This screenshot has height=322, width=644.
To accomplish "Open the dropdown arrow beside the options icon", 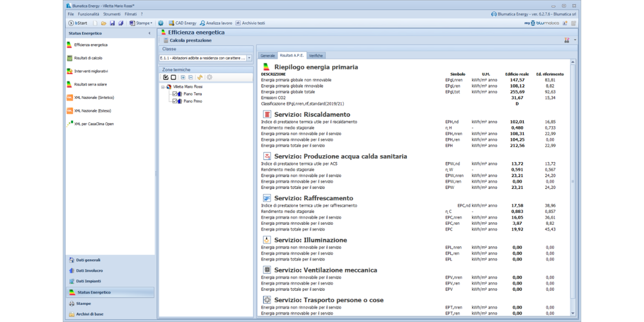I will click(x=574, y=40).
